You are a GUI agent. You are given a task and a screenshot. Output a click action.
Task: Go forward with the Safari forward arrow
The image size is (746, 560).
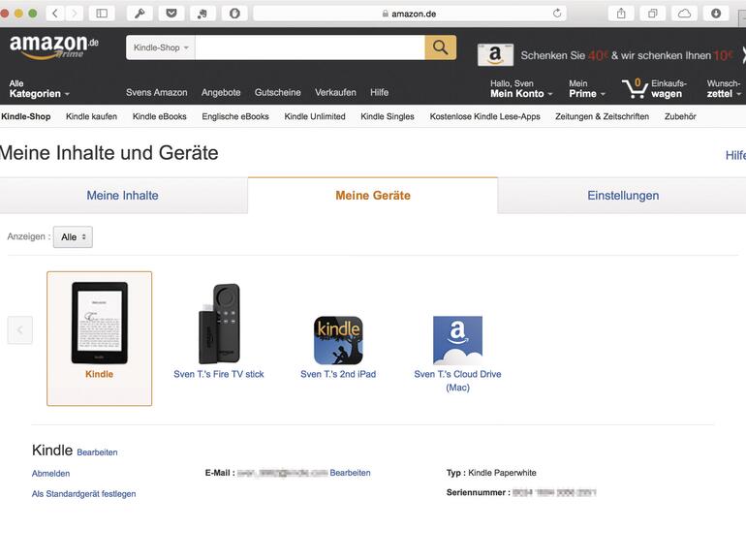click(74, 14)
